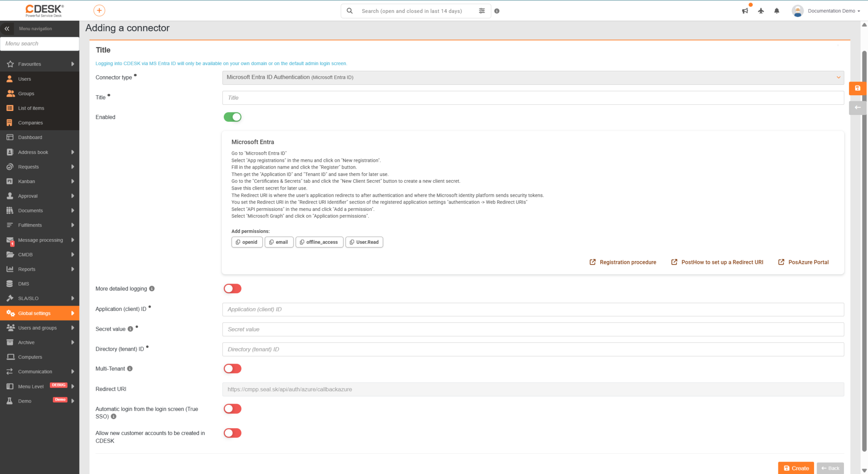Screen dimensions: 868x474
Task: Expand CMDB submenu
Action: pyautogui.click(x=73, y=255)
